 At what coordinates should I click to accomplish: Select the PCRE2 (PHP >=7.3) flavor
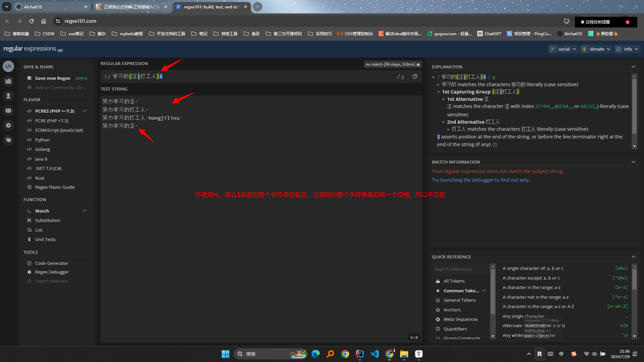[55, 111]
